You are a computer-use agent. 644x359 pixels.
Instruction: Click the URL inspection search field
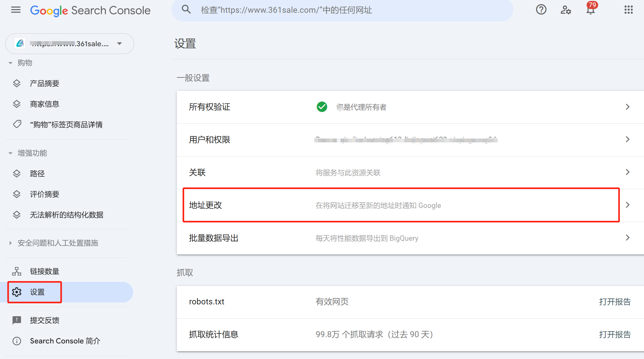point(343,10)
